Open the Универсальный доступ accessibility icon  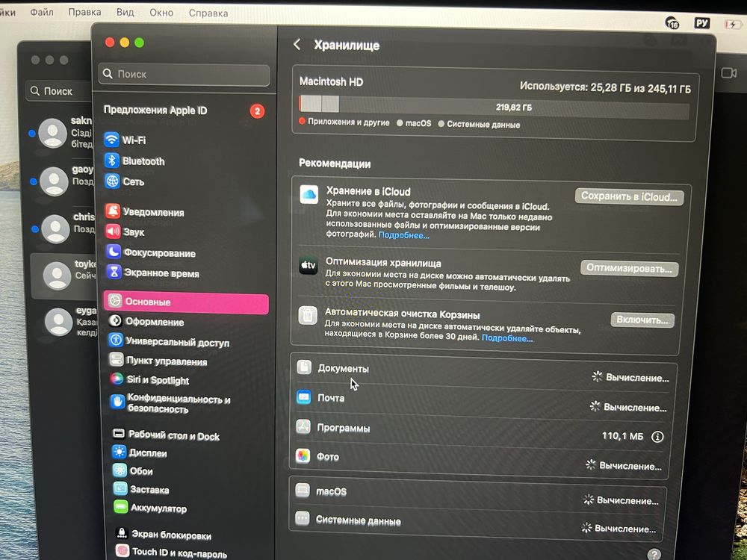point(116,340)
